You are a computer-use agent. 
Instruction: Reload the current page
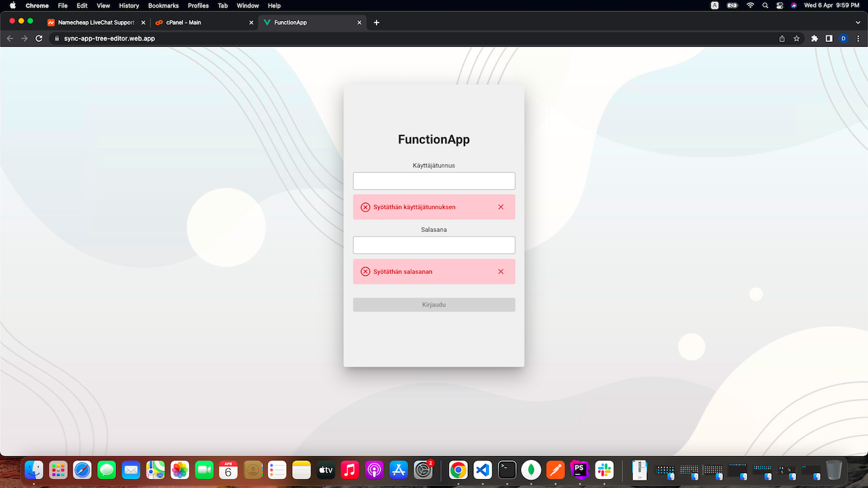click(39, 39)
